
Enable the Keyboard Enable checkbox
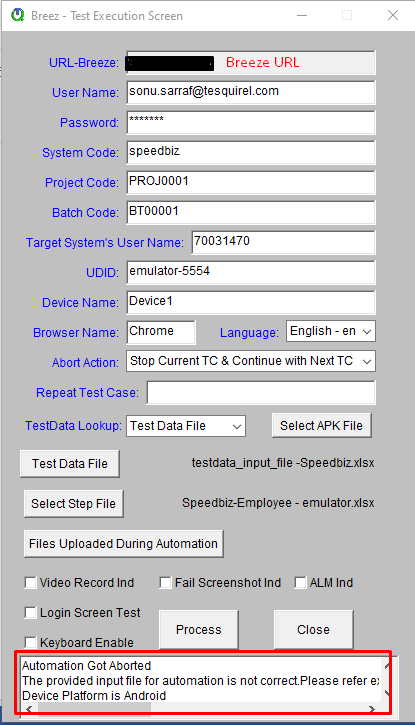click(31, 642)
